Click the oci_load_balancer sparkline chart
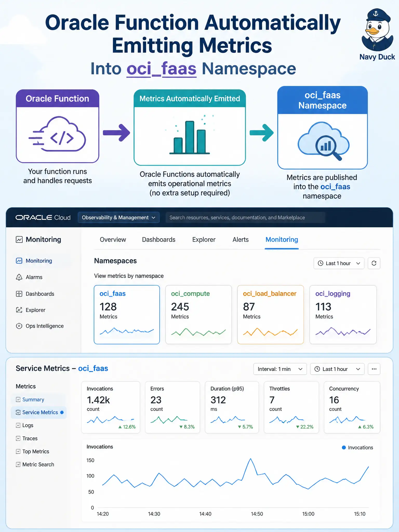 (x=270, y=332)
